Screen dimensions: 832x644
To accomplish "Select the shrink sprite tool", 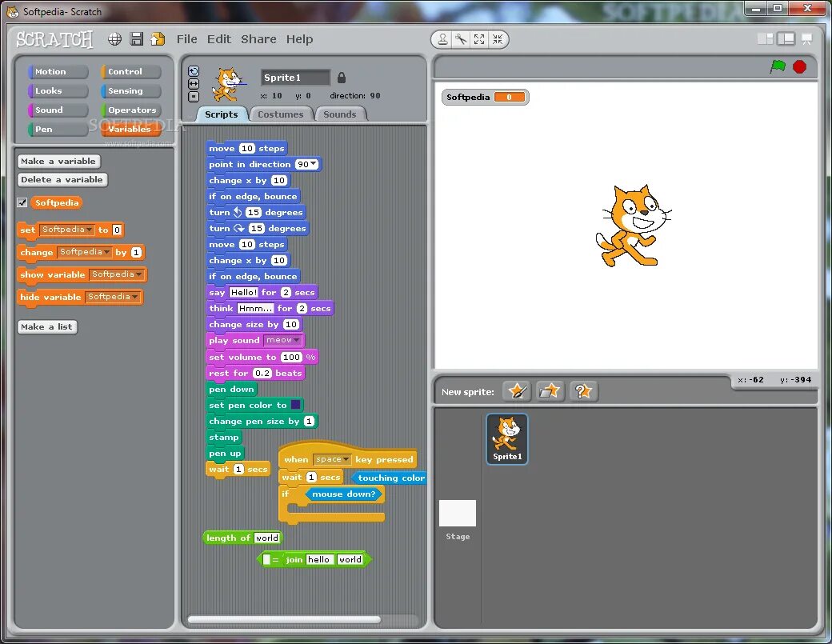I will click(497, 39).
